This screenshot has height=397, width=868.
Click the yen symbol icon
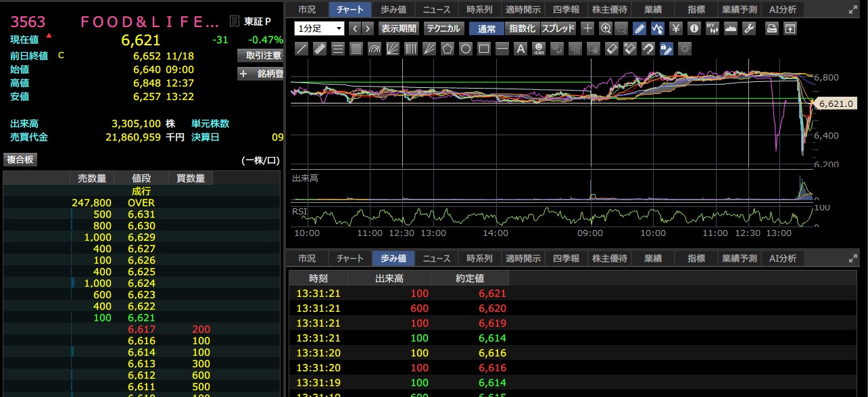point(676,28)
